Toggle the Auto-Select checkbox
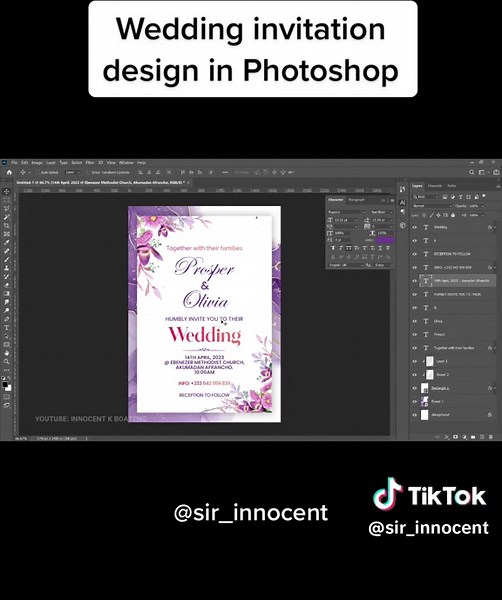Viewport: 502px width, 600px height. (x=37, y=173)
